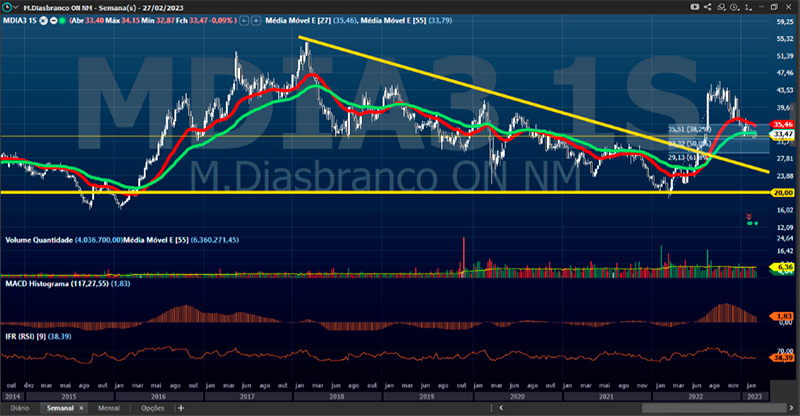Expand the title bar dropdown arrow
Viewport: 800px width, 416px height.
[16, 8]
